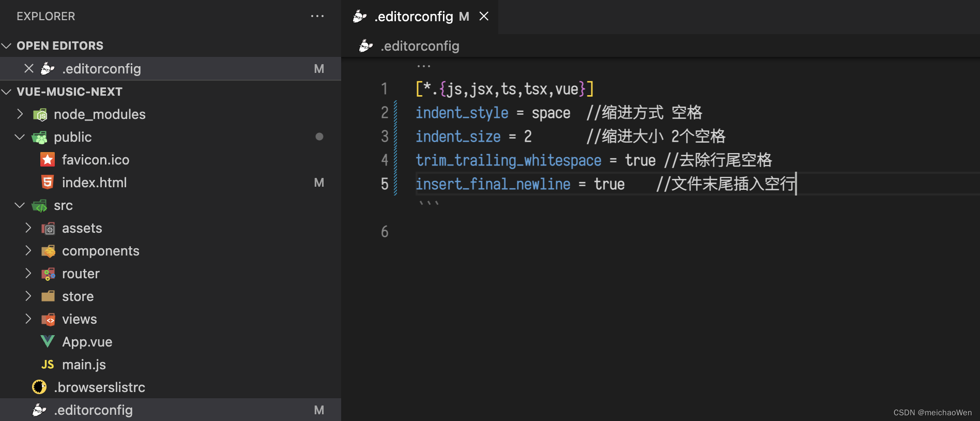
Task: Click the EXPLORER panel title
Action: [46, 17]
